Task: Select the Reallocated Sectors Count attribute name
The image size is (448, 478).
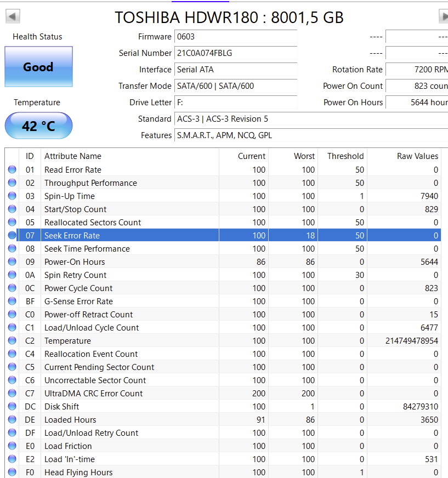Action: click(x=93, y=223)
